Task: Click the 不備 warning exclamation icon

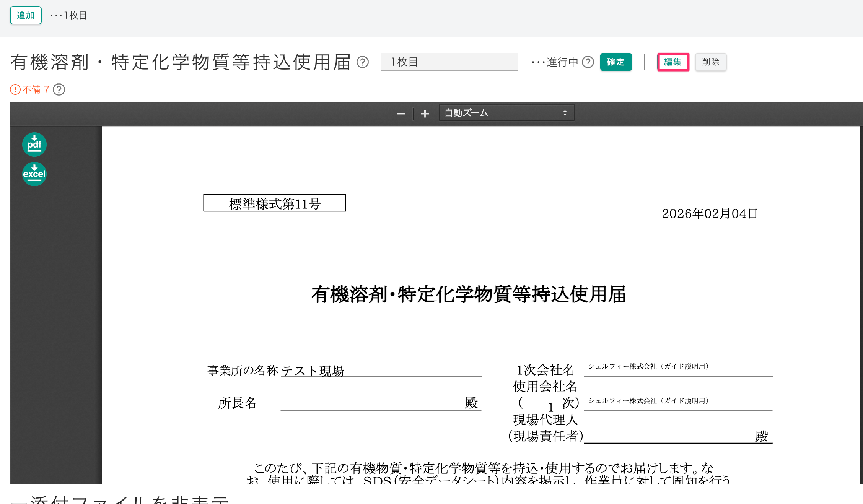Action: pyautogui.click(x=15, y=89)
